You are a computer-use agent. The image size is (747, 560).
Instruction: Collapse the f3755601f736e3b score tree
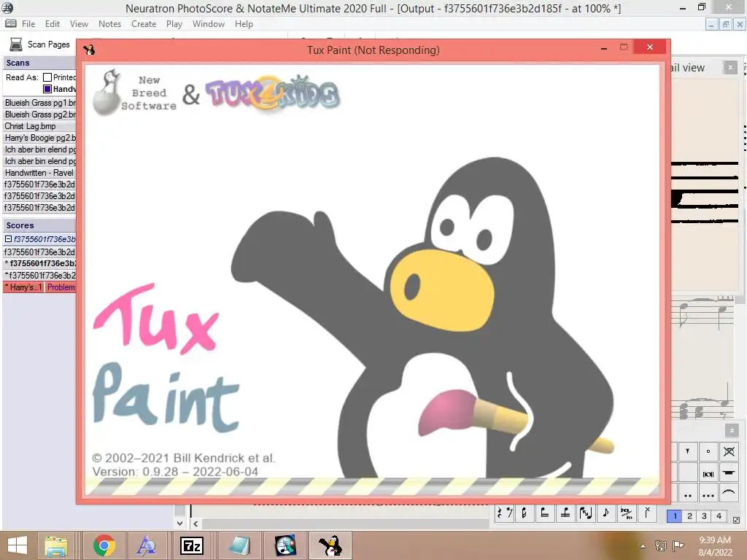(8, 239)
